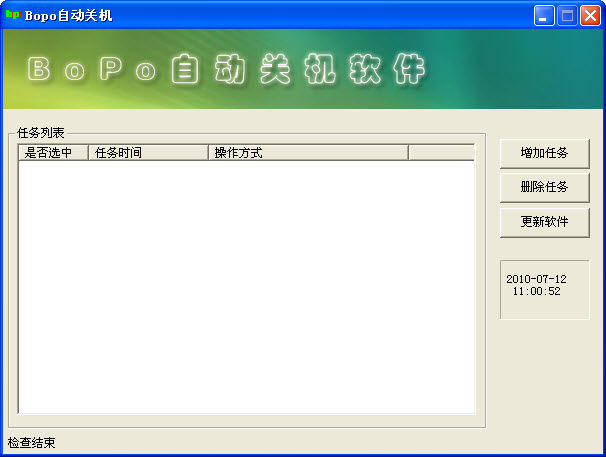Screen dimensions: 606x457
Task: Select the 操作方式 column header
Action: pos(307,153)
